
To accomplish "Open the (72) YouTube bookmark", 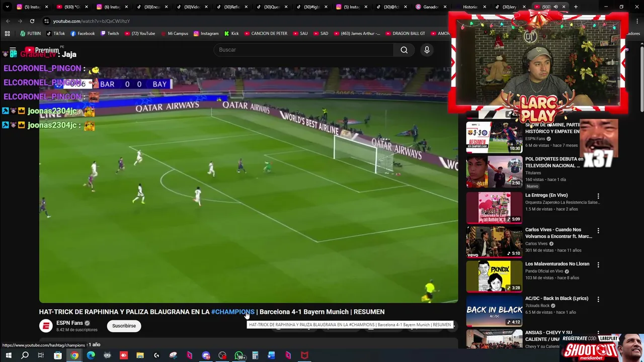I will 139,34.
